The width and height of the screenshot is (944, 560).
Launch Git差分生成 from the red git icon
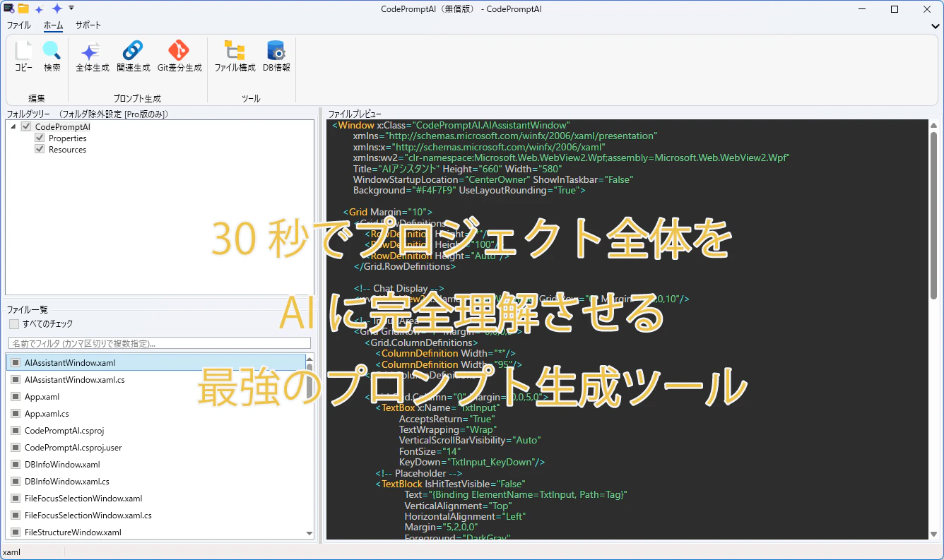click(x=179, y=51)
